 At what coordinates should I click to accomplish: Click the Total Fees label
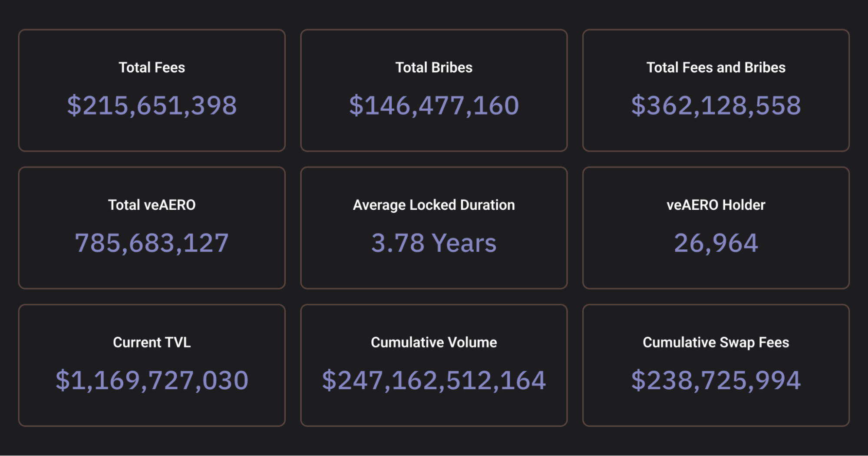tap(152, 67)
